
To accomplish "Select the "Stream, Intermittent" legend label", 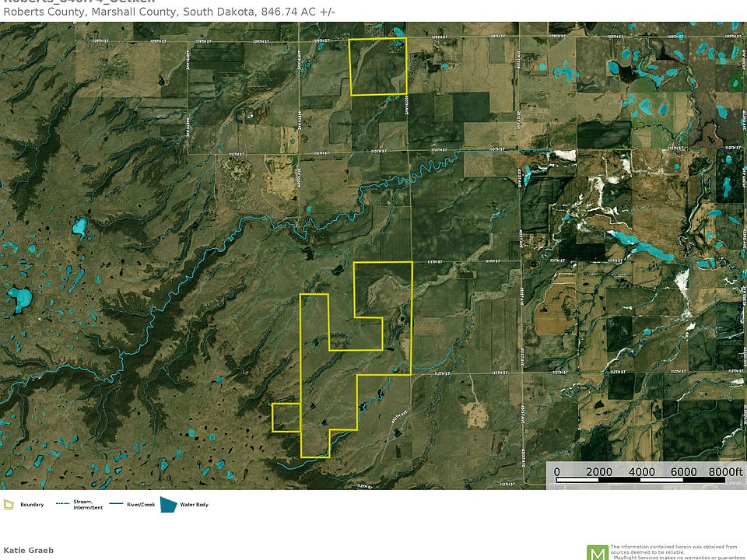I will [88, 505].
